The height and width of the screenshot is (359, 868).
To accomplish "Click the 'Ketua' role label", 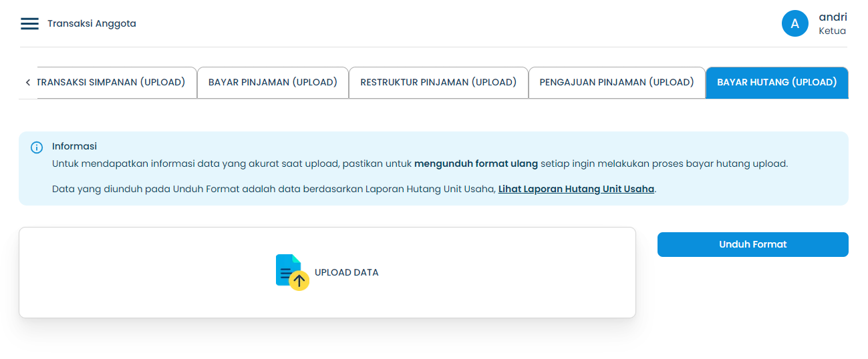I will [x=833, y=31].
